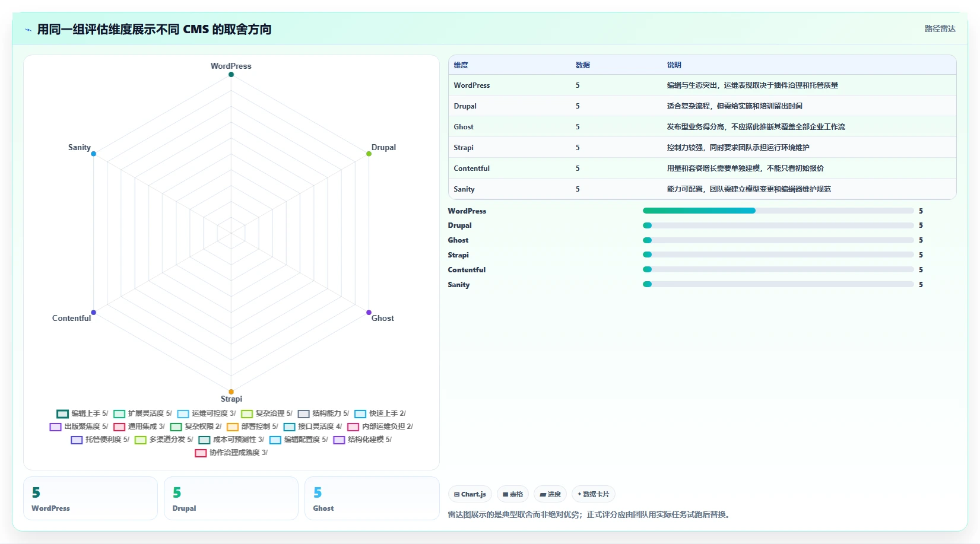980x544 pixels.
Task: Click the Contentful data point on radar
Action: [93, 312]
